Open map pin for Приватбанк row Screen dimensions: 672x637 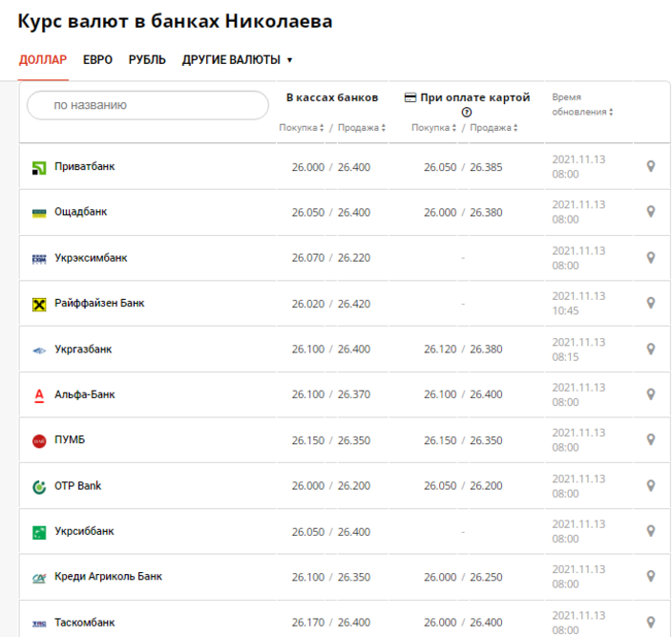tap(651, 166)
